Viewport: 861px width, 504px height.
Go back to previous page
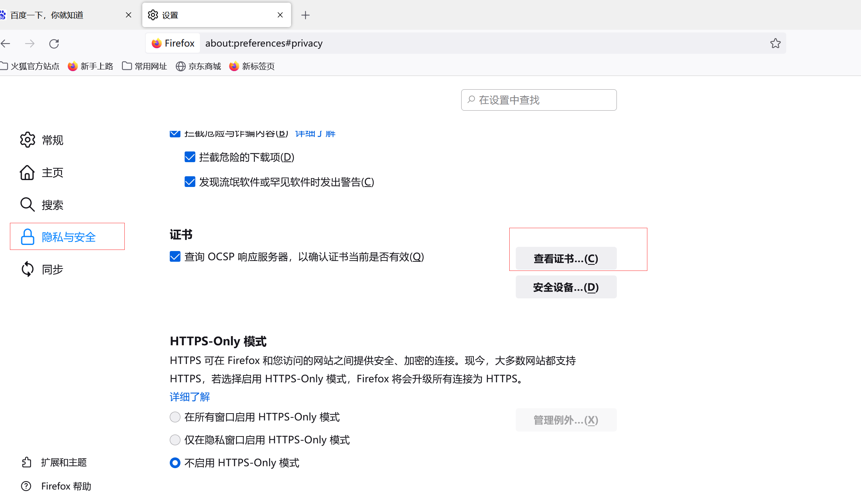pos(6,43)
